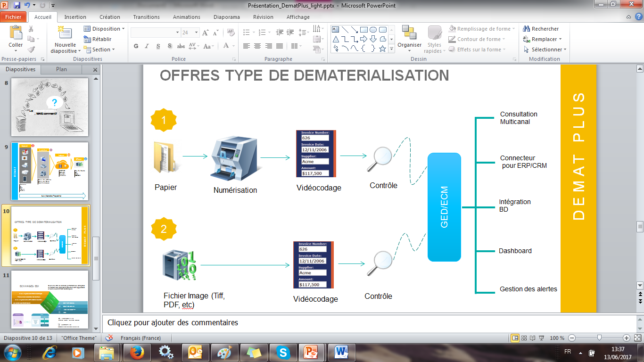The width and height of the screenshot is (644, 362).
Task: Click the zoom slider handle
Action: click(599, 338)
